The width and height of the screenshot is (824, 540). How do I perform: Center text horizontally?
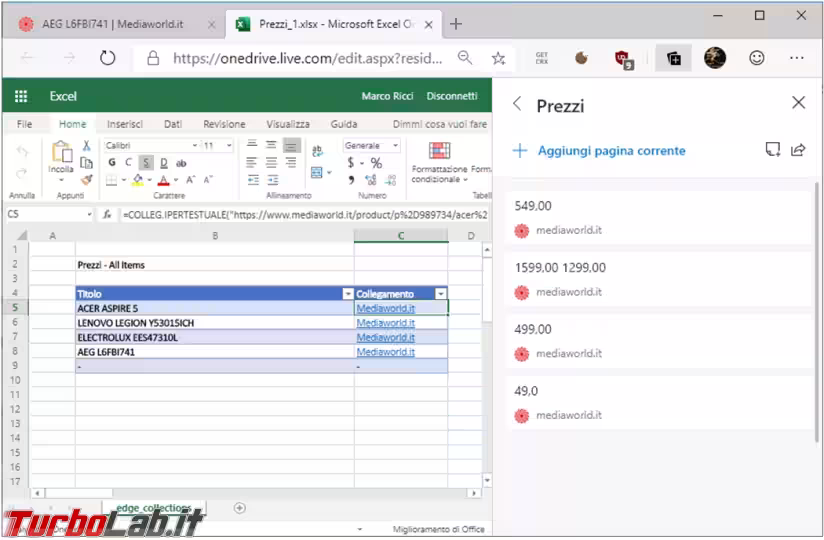(271, 163)
